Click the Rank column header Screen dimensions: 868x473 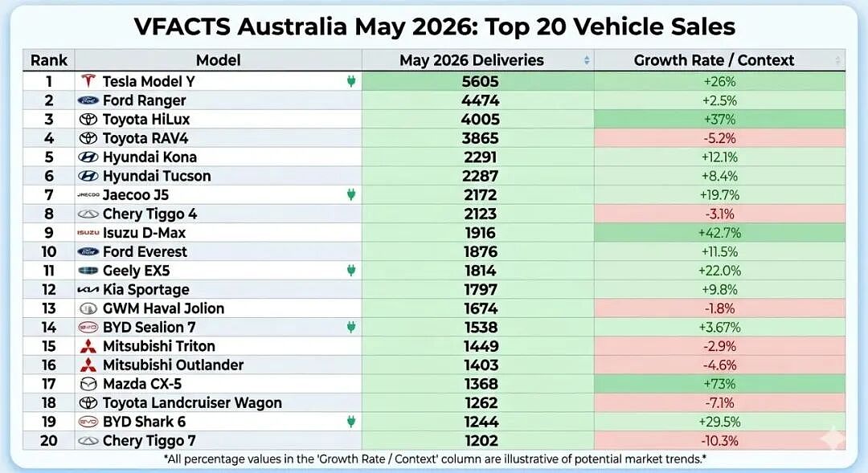[x=49, y=60]
